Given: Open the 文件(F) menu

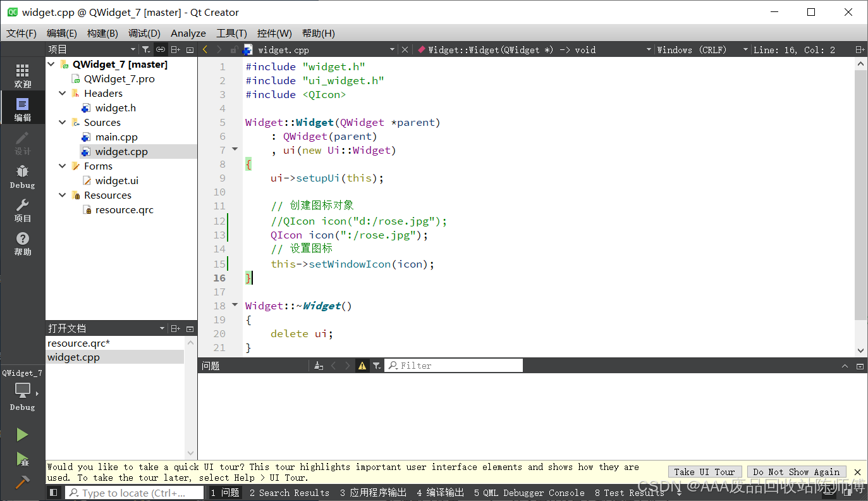Looking at the screenshot, I should click(x=21, y=33).
